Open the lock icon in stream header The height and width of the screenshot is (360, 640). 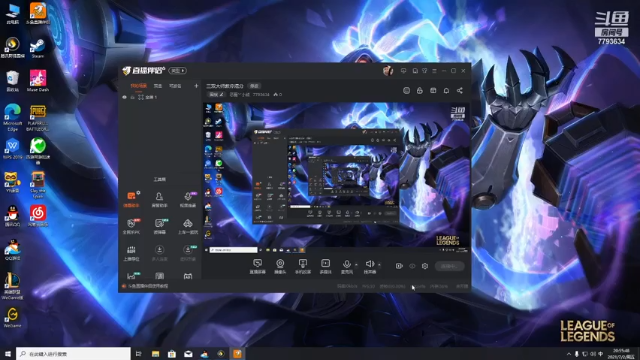(420, 91)
